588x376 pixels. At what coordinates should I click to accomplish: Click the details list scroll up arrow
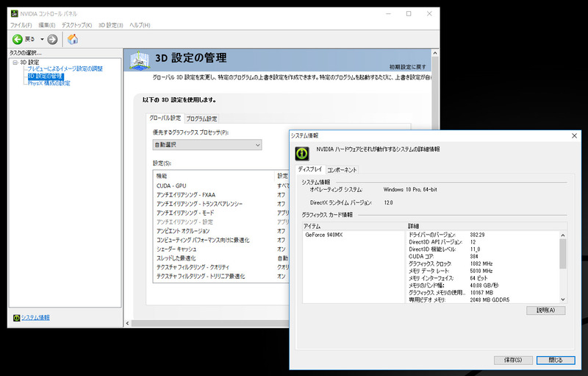pos(563,235)
